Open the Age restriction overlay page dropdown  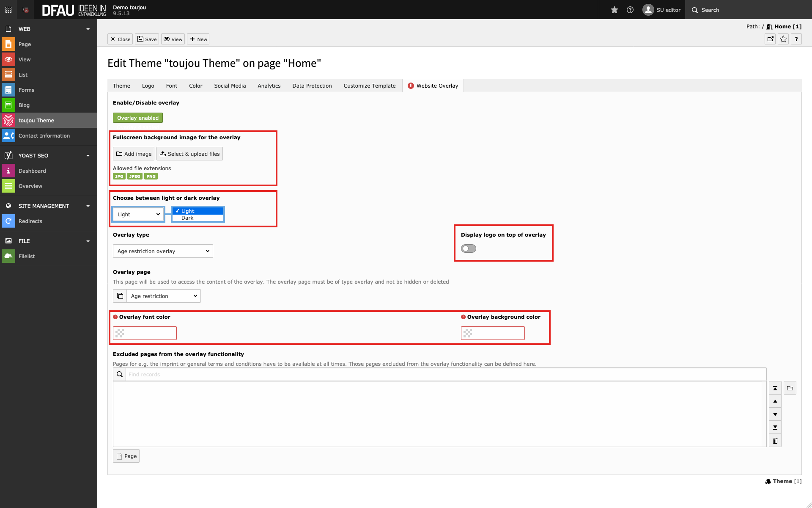[164, 296]
